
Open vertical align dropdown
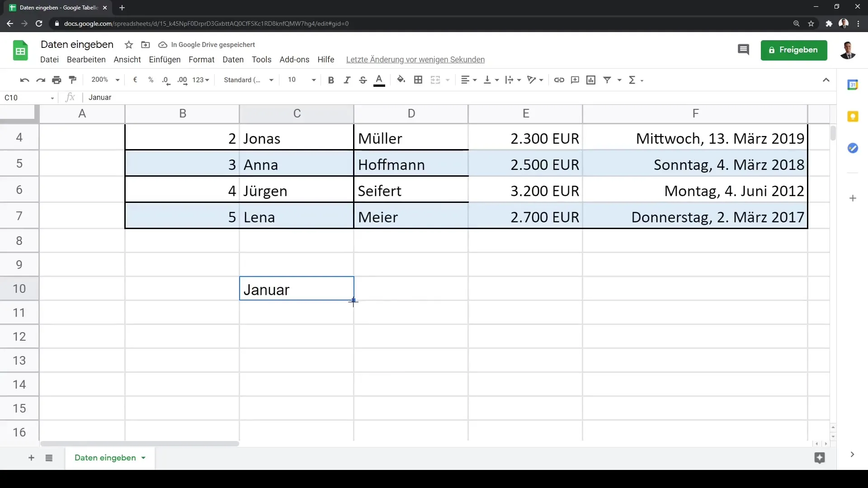(491, 80)
